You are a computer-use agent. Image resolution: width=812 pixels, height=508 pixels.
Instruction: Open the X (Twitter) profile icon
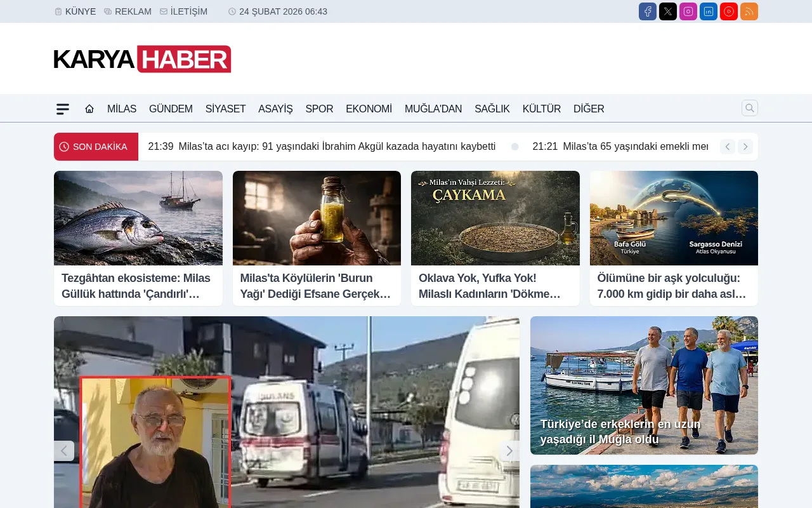[x=667, y=11]
